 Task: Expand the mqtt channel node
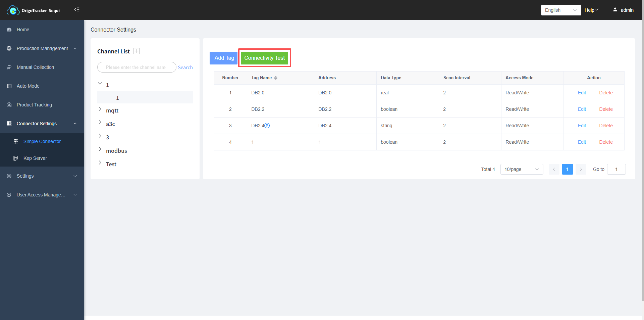tap(100, 109)
